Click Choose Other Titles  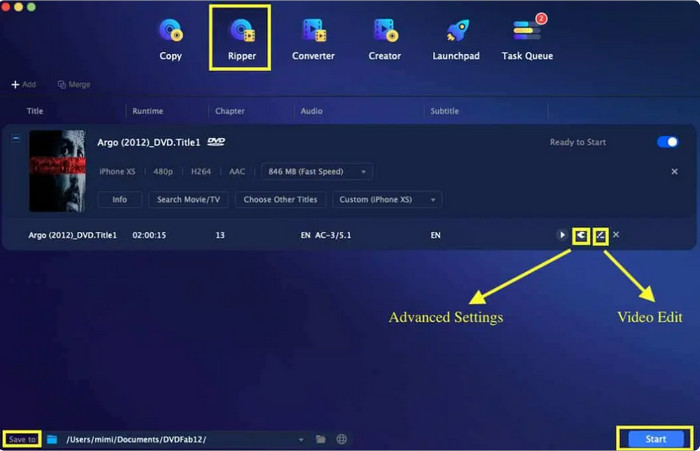pos(280,200)
